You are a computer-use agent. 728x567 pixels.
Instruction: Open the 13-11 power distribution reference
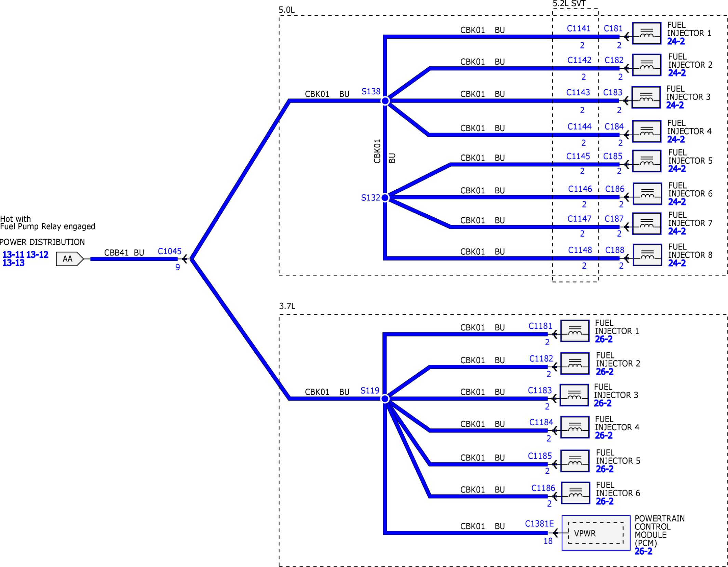[13, 255]
